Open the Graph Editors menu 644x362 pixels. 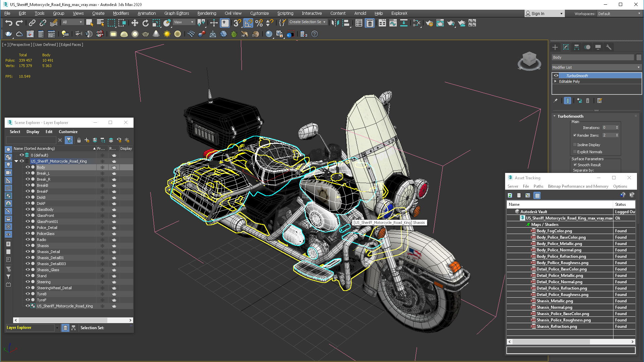176,13
